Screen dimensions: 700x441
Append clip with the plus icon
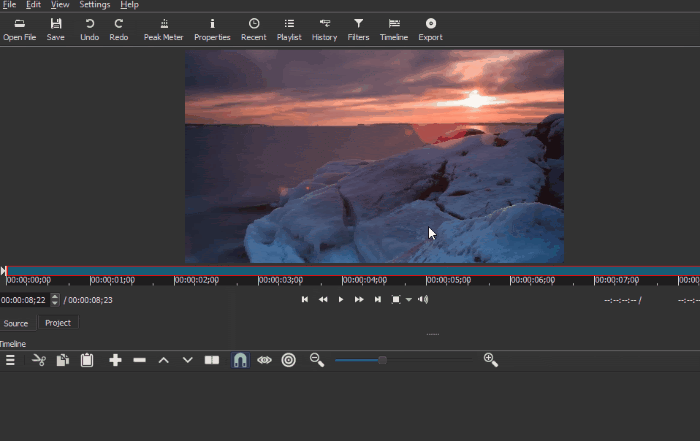point(115,360)
